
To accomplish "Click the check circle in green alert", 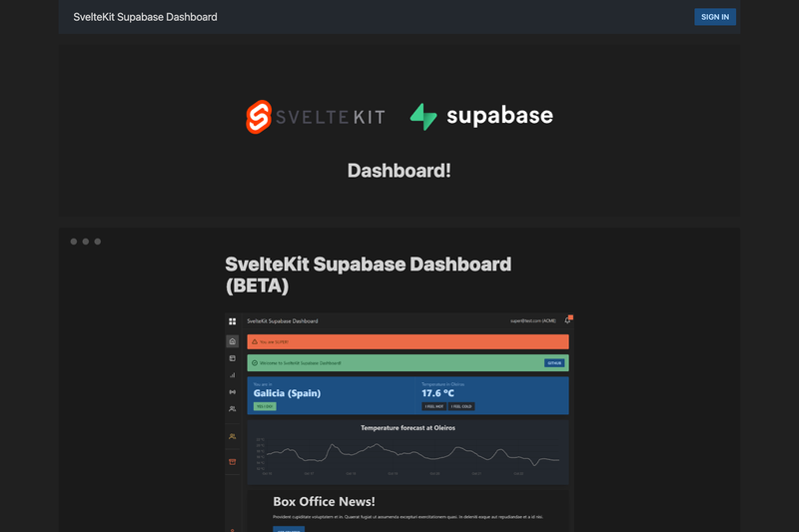I will click(x=255, y=363).
